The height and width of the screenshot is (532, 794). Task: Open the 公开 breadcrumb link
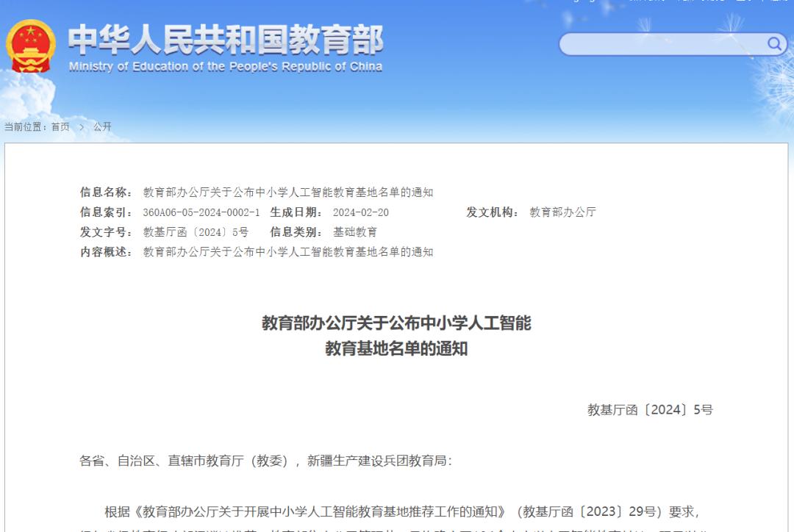pos(101,126)
